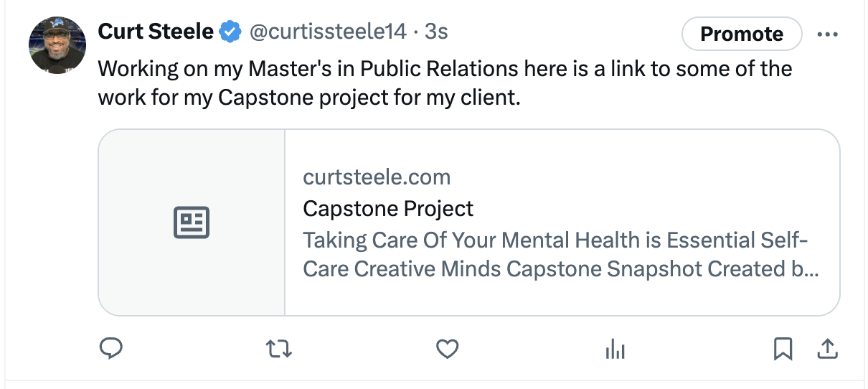Open the 3s timestamp permalink

click(x=436, y=32)
